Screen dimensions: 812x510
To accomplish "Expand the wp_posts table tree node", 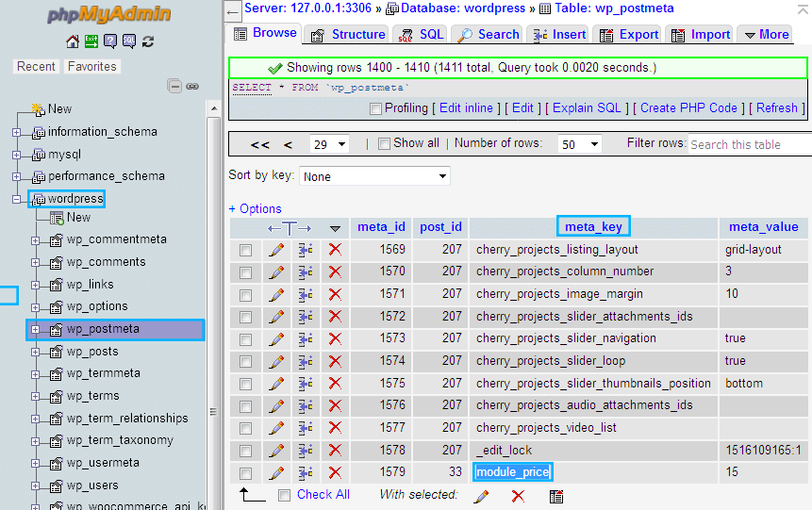I will [x=35, y=352].
